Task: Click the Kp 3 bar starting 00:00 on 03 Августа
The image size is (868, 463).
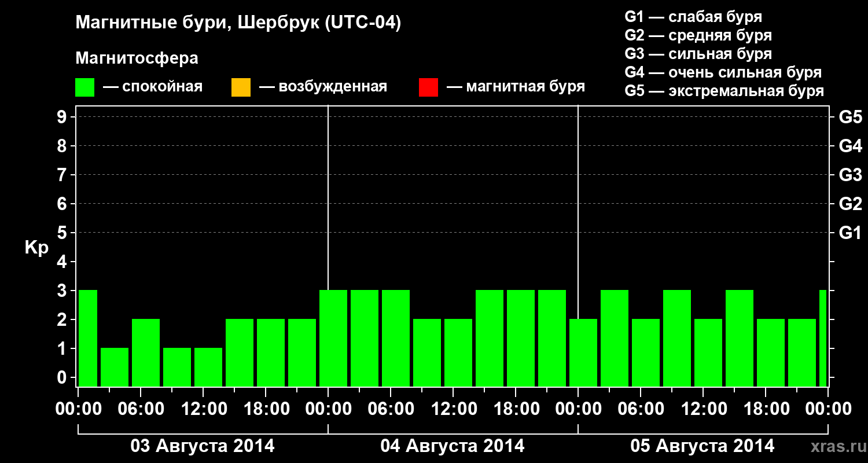Action: 88,338
